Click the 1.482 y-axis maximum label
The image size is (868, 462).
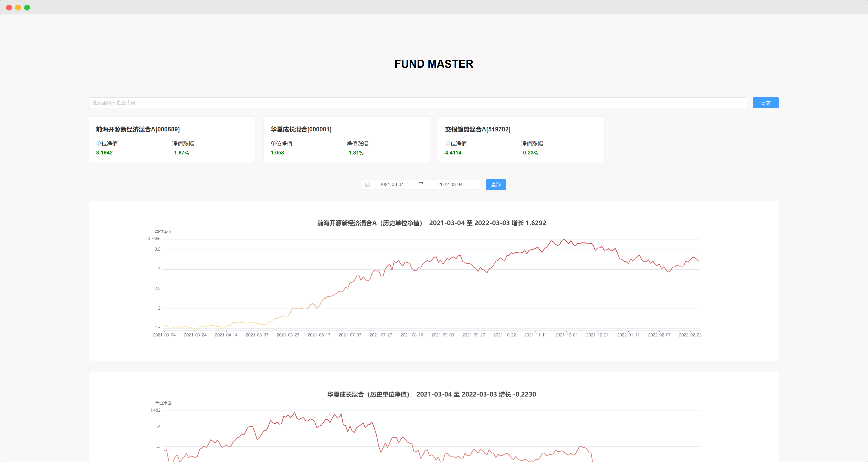point(155,410)
